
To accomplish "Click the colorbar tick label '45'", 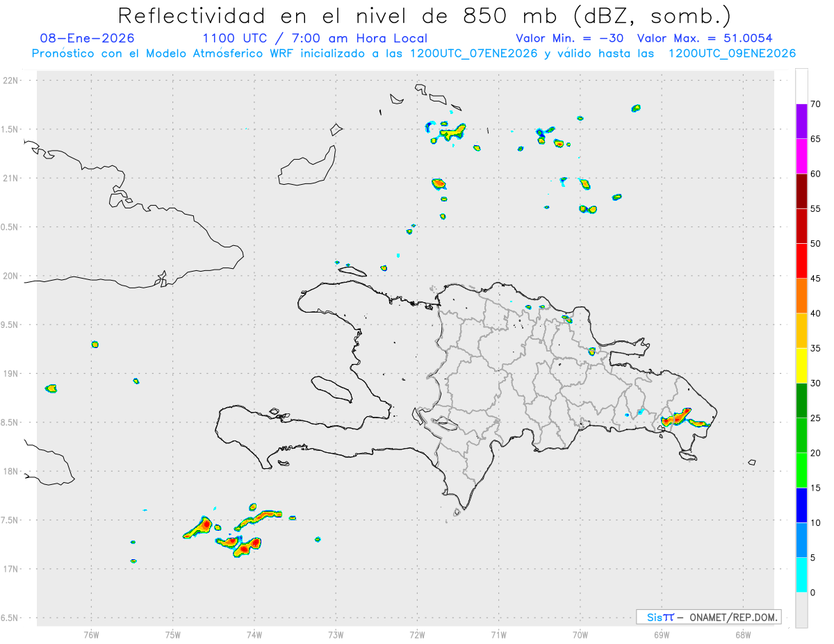I will 816,279.
